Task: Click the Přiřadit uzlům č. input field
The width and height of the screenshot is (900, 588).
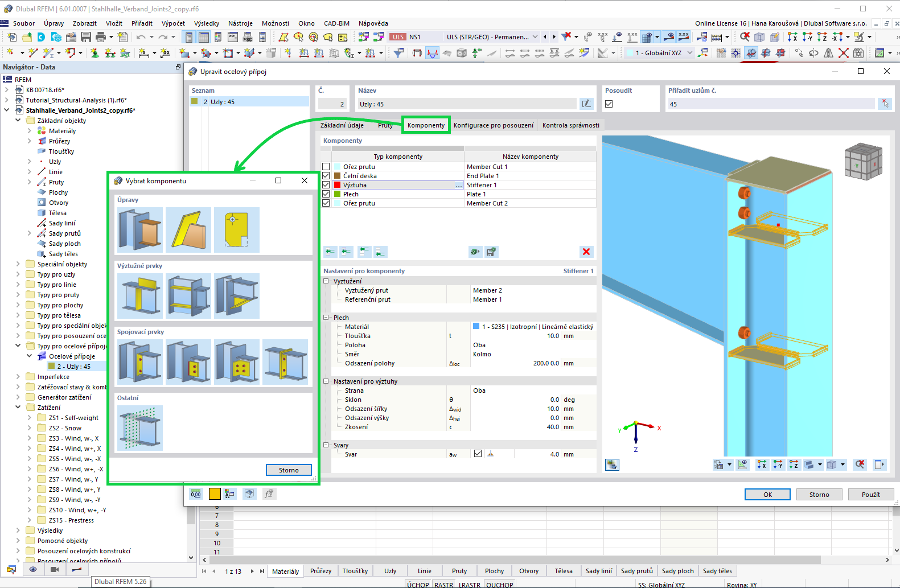Action: [771, 104]
